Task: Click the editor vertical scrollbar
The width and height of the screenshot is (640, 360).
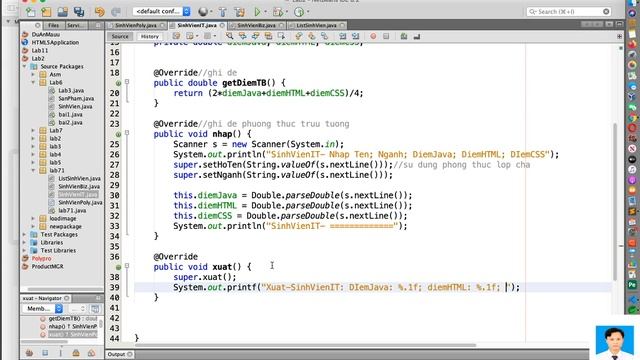Action: [x=615, y=202]
